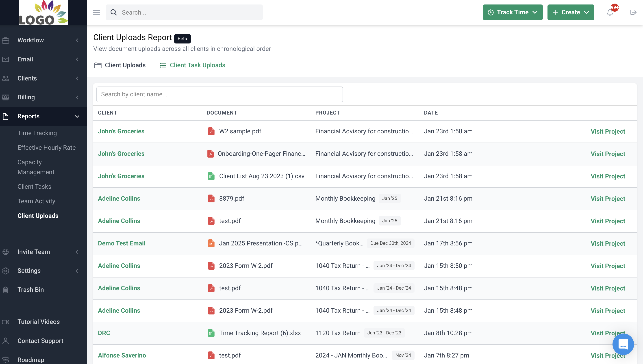Open John's Groceries in the Onboarding-One-Pager row

[x=121, y=154]
